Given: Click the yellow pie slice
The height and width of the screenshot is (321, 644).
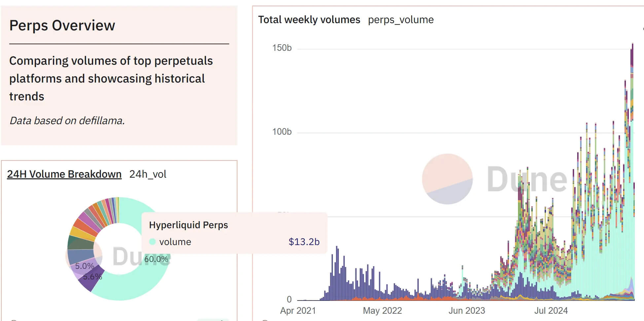Looking at the screenshot, I should coord(83,233).
